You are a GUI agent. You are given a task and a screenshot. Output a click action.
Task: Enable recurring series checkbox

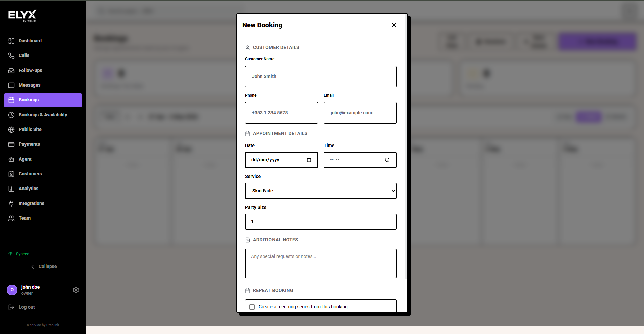coord(252,307)
